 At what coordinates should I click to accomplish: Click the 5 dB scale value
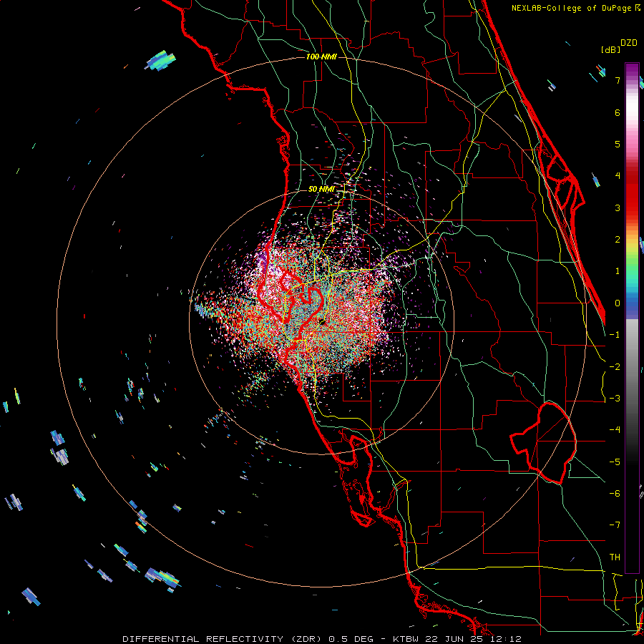(618, 144)
